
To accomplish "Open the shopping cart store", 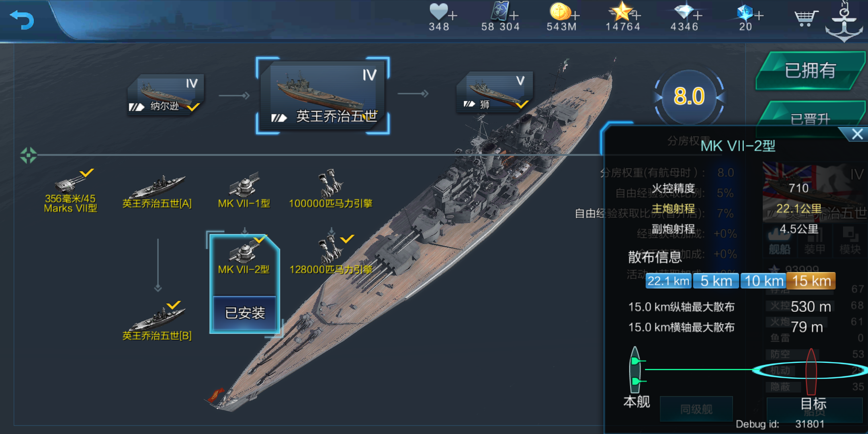I will (x=806, y=18).
